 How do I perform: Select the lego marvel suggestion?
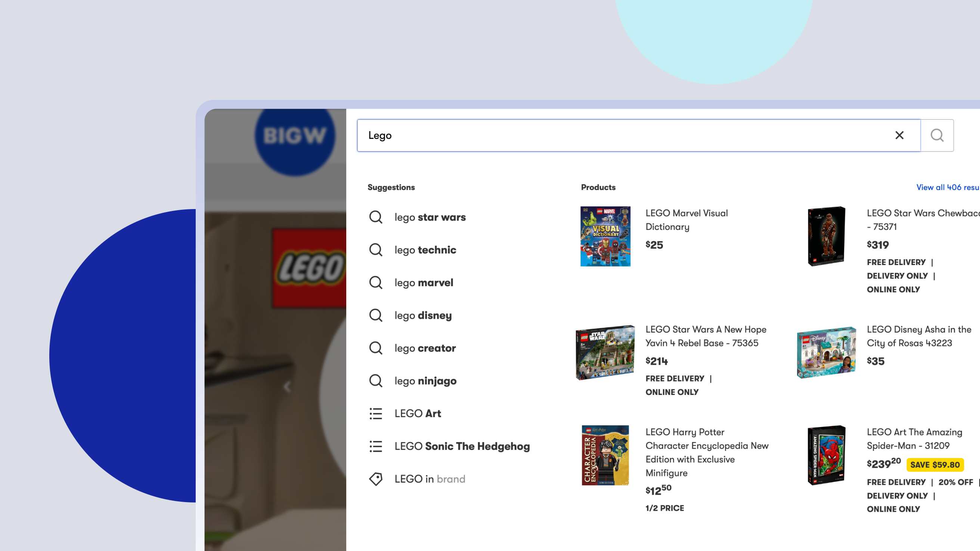click(x=424, y=283)
